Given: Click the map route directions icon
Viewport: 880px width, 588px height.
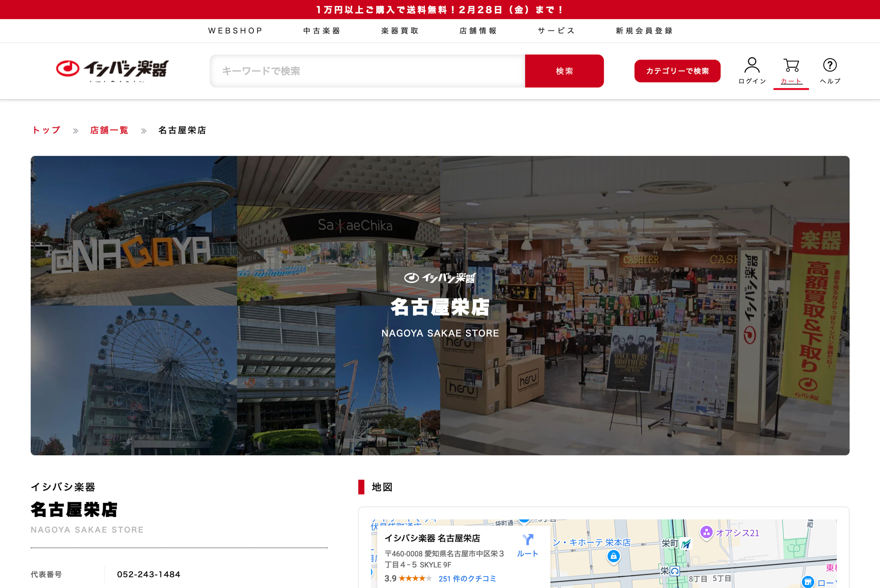Looking at the screenshot, I should pyautogui.click(x=528, y=540).
